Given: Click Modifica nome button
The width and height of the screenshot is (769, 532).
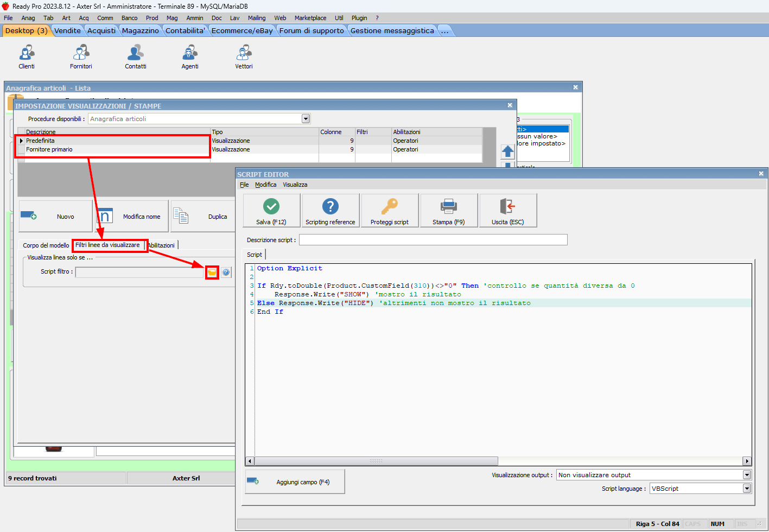Looking at the screenshot, I should [x=132, y=217].
